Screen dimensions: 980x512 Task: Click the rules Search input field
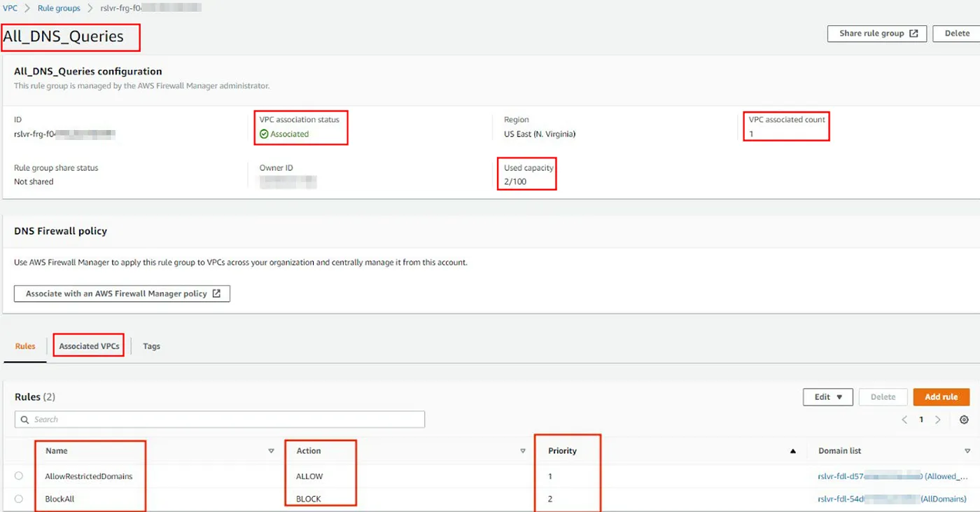220,420
